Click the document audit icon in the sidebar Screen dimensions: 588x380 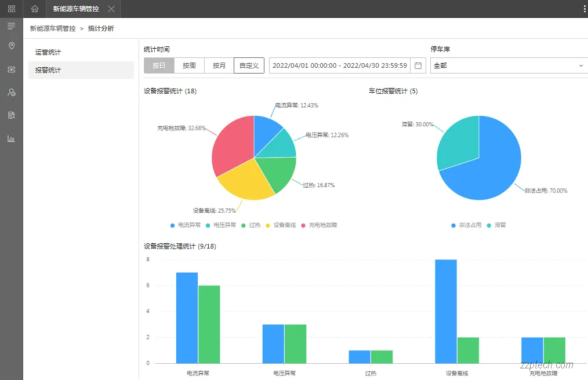[x=11, y=115]
